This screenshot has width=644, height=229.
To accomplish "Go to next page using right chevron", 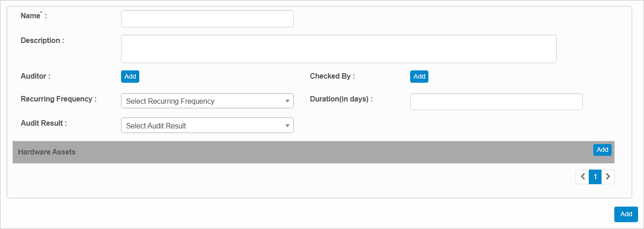I will click(x=608, y=177).
